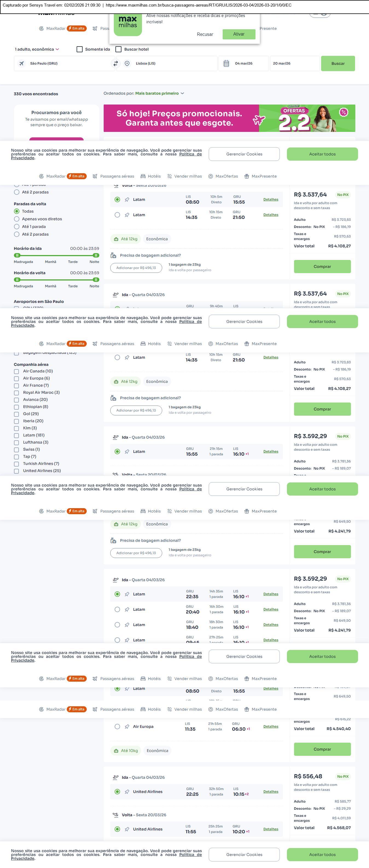Click the airline icon beside Air Europa
The height and width of the screenshot is (868, 369).
tap(127, 727)
